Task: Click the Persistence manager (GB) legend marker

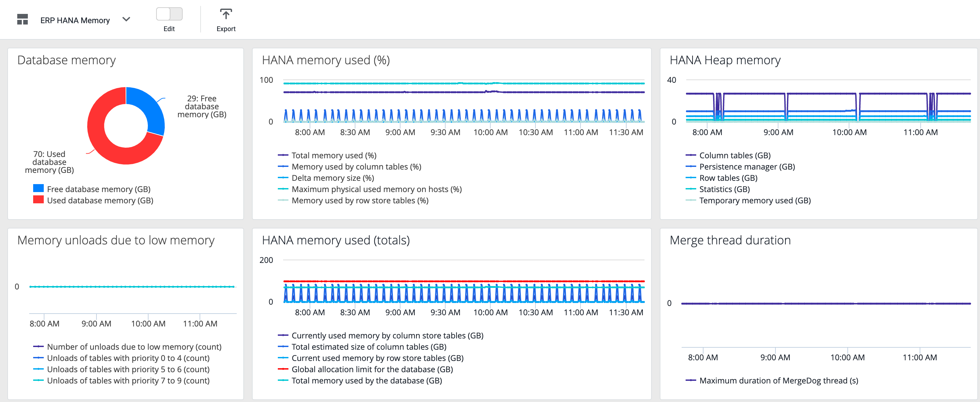Action: coord(691,167)
